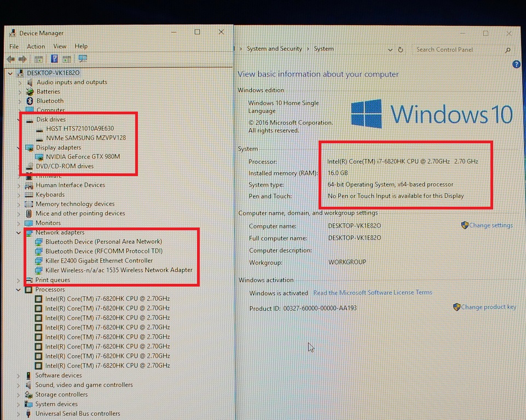Click the help question mark in System window

pos(516,65)
